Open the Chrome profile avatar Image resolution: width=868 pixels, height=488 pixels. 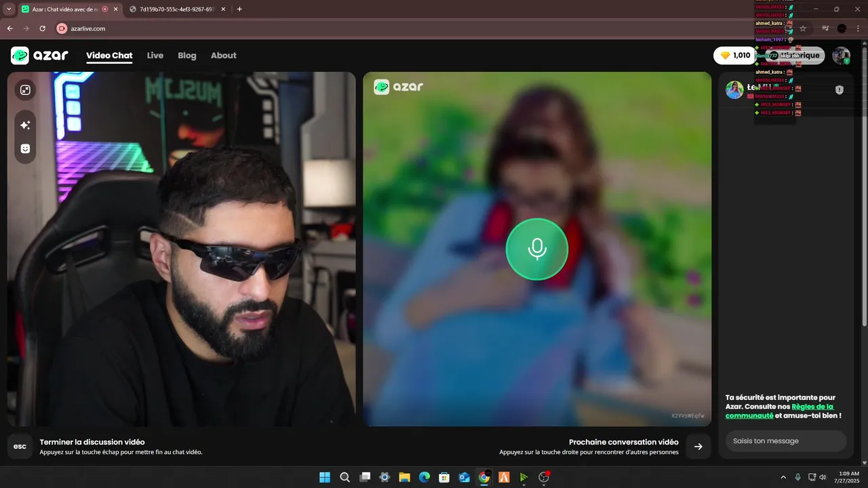tap(842, 28)
